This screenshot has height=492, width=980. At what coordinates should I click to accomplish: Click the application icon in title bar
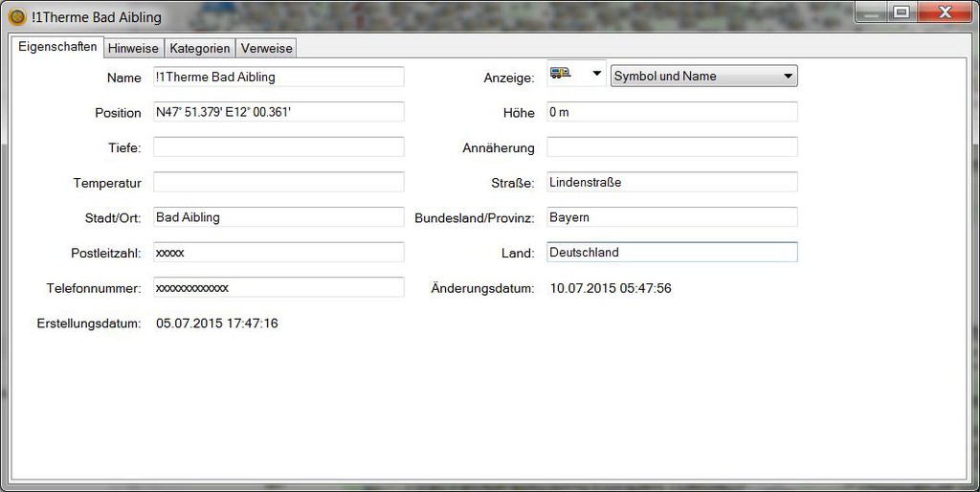point(16,17)
